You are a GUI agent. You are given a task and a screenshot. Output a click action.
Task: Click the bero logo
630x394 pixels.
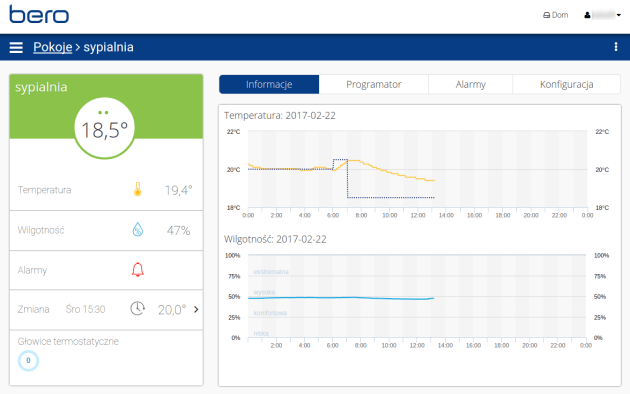click(x=39, y=14)
